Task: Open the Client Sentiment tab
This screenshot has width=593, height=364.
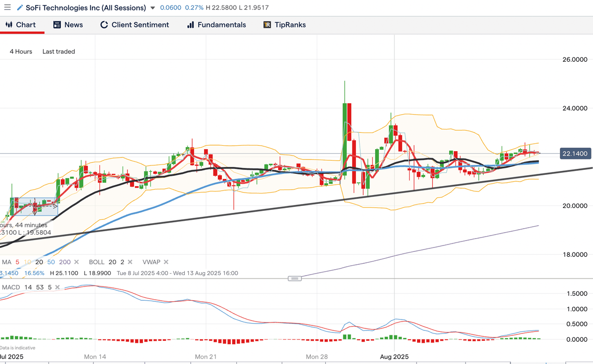Action: tap(134, 25)
